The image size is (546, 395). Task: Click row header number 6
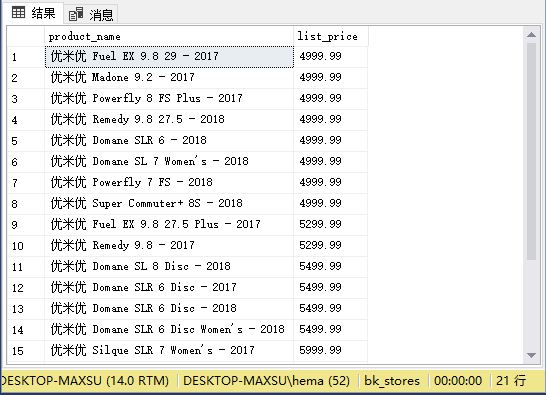[x=26, y=162]
